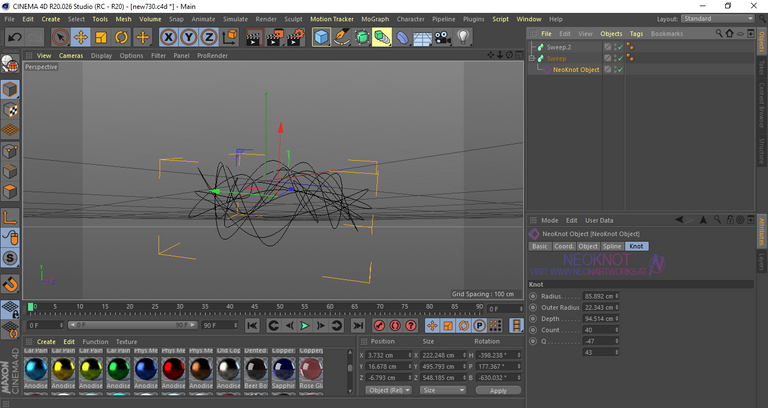Viewport: 768px width, 408px height.
Task: Click the Undo arrow icon
Action: click(x=15, y=37)
